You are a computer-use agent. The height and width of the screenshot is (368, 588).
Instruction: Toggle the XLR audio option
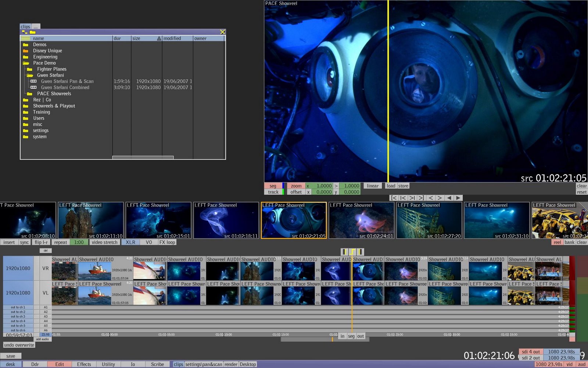130,243
